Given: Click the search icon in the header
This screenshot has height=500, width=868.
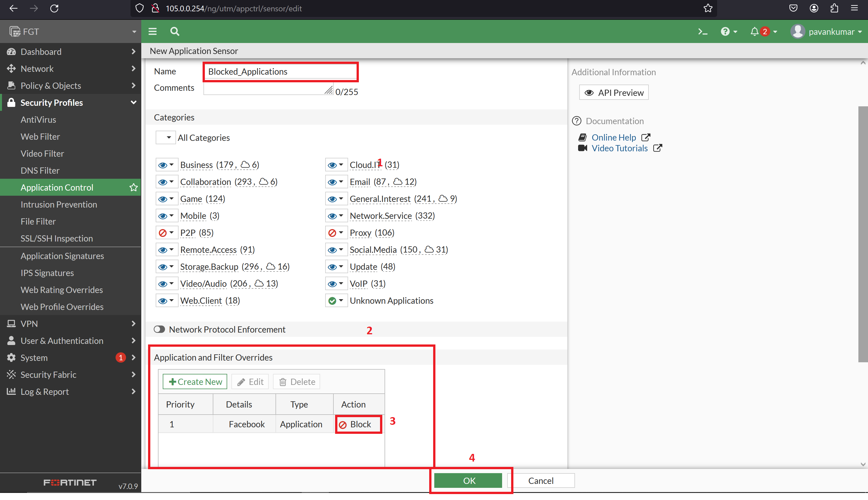Looking at the screenshot, I should click(x=174, y=31).
